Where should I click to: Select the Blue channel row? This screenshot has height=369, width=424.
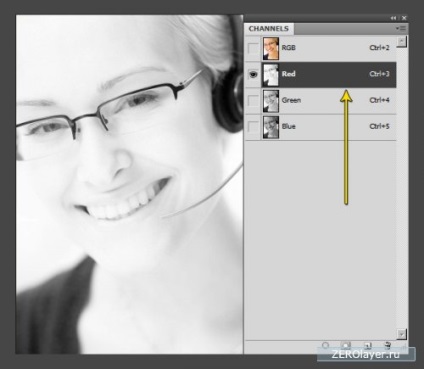[x=328, y=127]
